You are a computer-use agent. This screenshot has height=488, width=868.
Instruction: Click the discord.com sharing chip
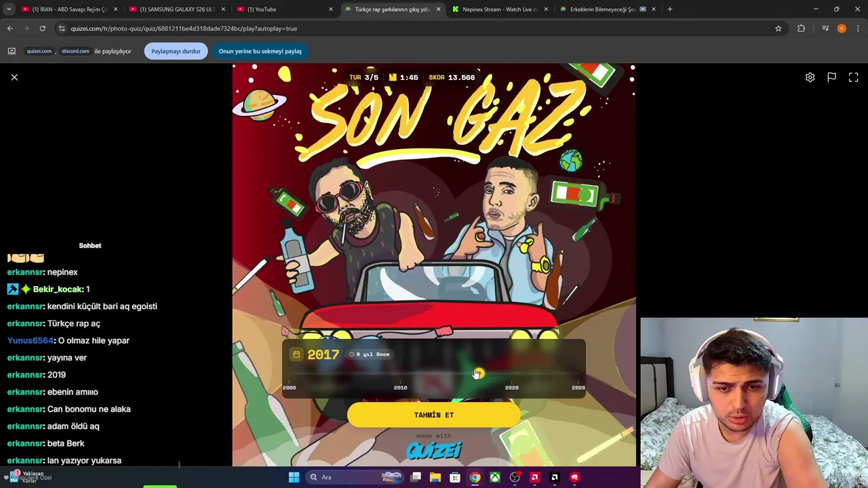click(x=75, y=51)
